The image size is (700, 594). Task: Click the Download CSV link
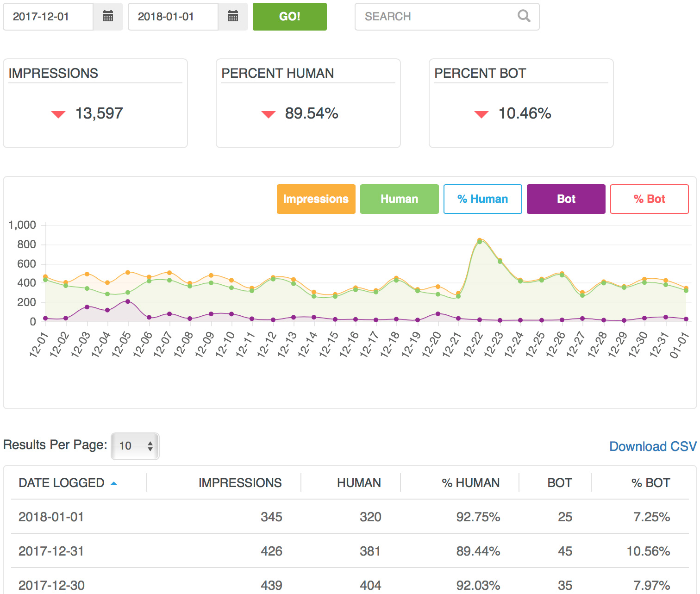tap(652, 446)
